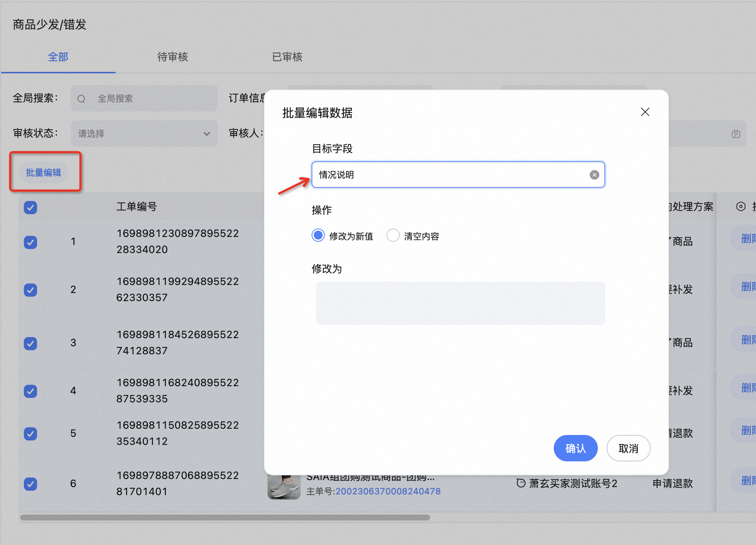The height and width of the screenshot is (545, 756).
Task: Click the sneaker product thumbnail
Action: pyautogui.click(x=284, y=487)
